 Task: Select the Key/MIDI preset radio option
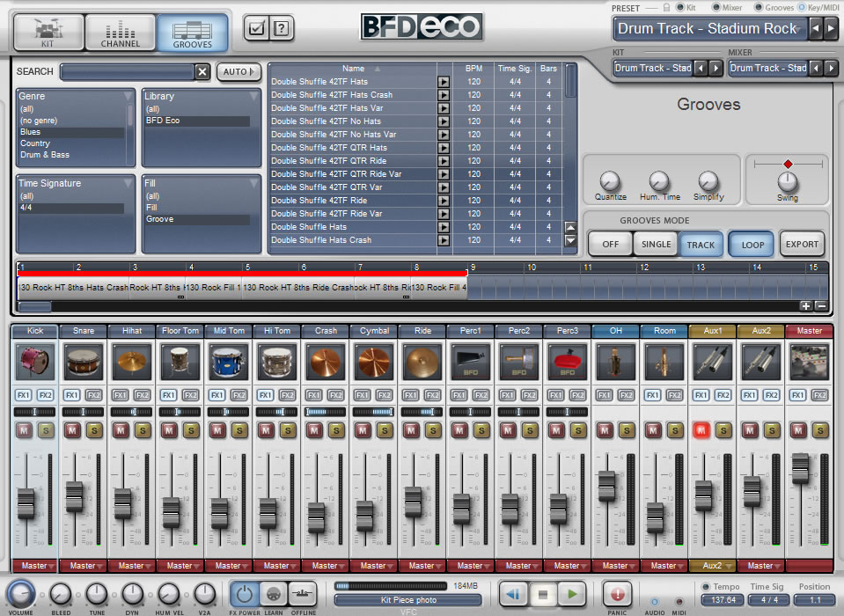[x=802, y=8]
